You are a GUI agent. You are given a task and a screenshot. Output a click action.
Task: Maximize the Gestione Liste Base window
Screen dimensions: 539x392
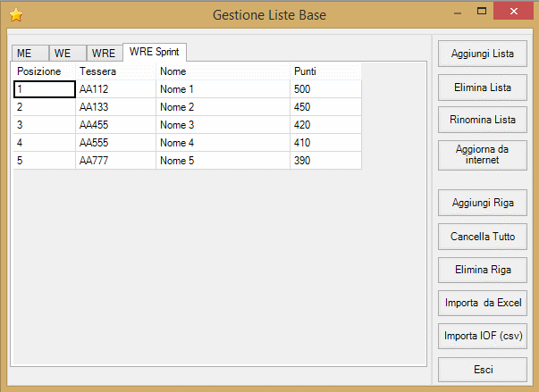(482, 12)
